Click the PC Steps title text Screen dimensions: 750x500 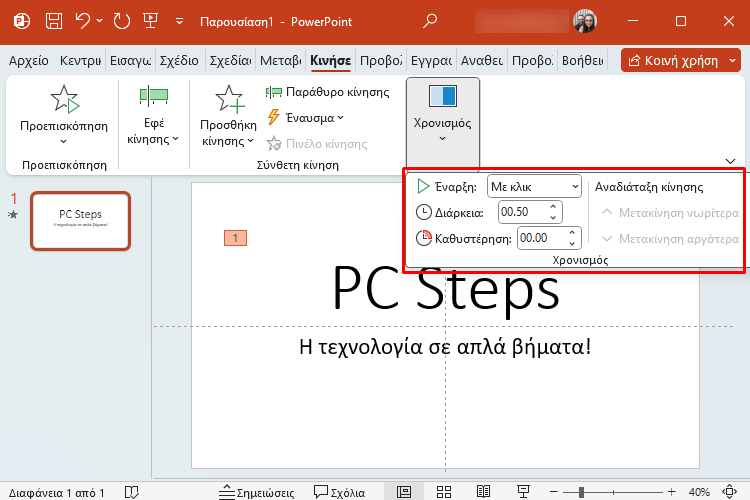click(445, 290)
